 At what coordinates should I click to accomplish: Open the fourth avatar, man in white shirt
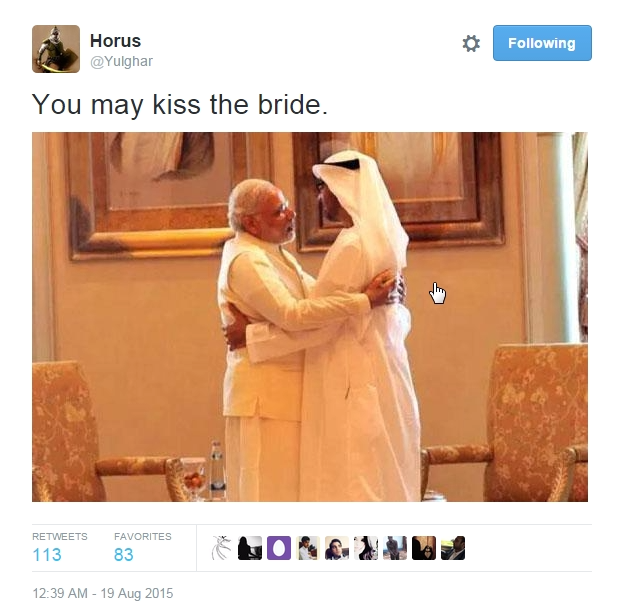point(308,548)
